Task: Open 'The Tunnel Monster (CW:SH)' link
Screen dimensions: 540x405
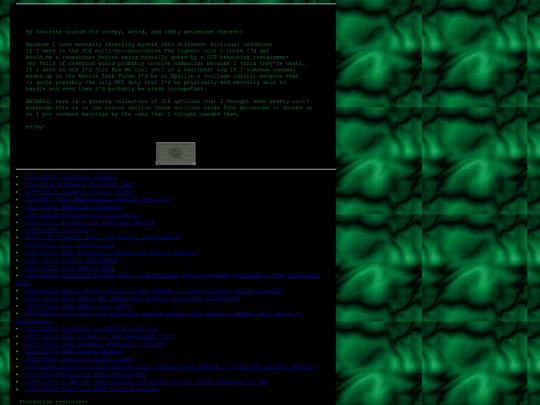Action: [95, 344]
